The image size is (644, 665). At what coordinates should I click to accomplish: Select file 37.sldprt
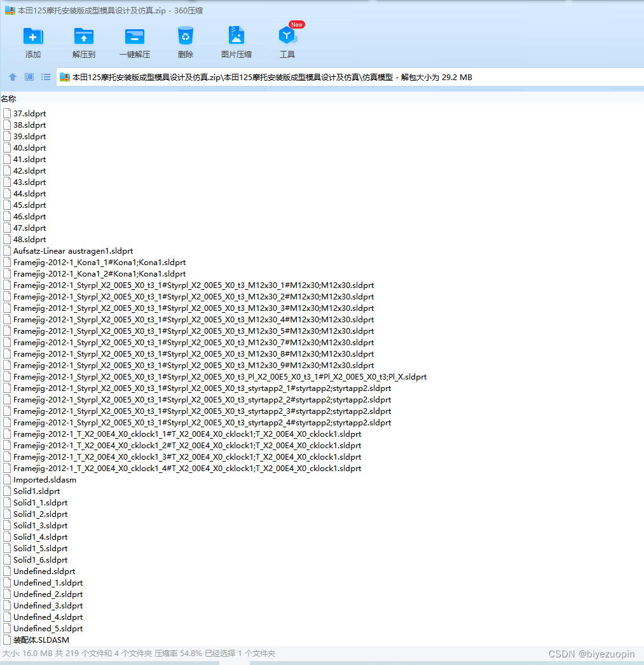pos(29,114)
